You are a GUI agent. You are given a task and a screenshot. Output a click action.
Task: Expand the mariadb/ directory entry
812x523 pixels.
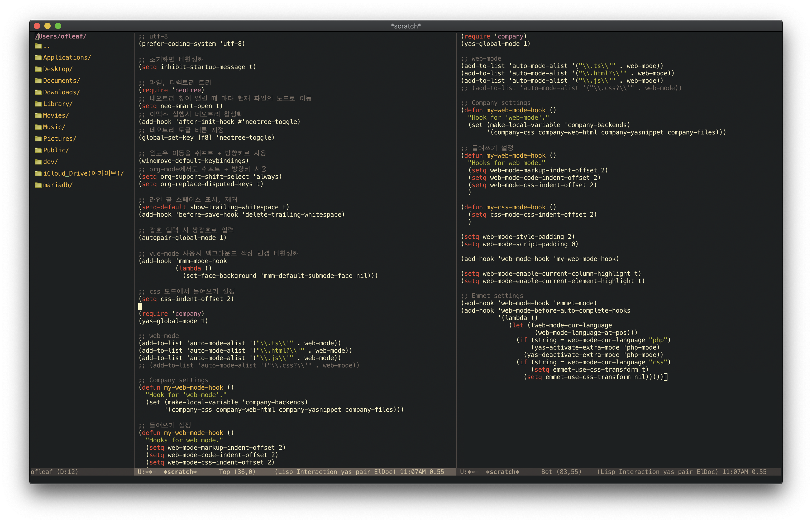point(58,185)
